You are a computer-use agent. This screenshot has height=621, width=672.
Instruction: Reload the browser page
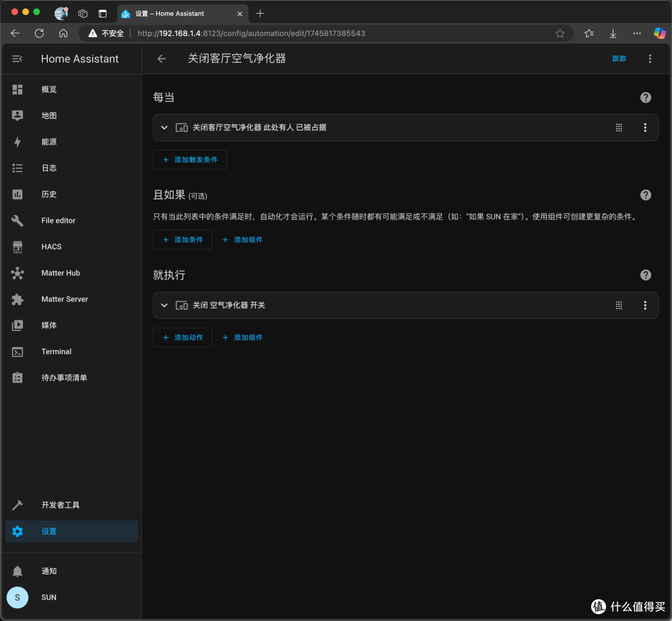39,34
